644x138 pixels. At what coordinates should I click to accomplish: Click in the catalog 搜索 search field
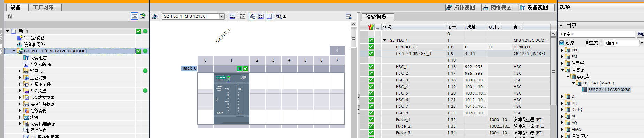(x=597, y=34)
